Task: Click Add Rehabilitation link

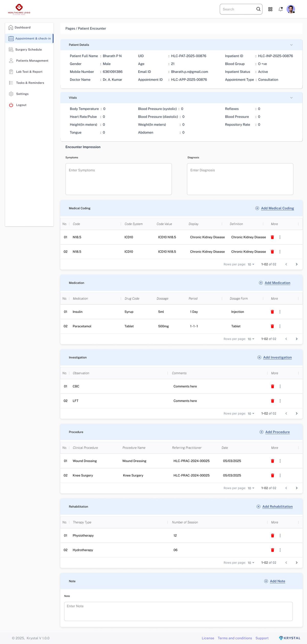Action: click(275, 507)
